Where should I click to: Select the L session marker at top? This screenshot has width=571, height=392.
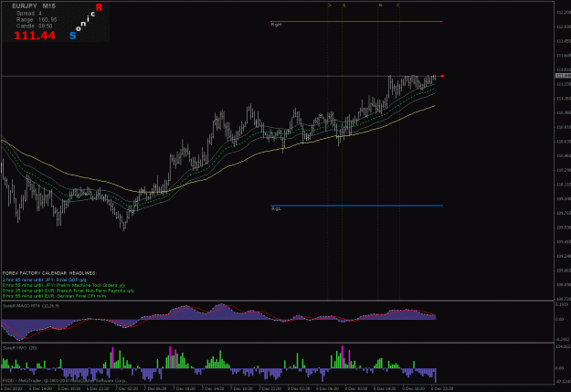344,5
